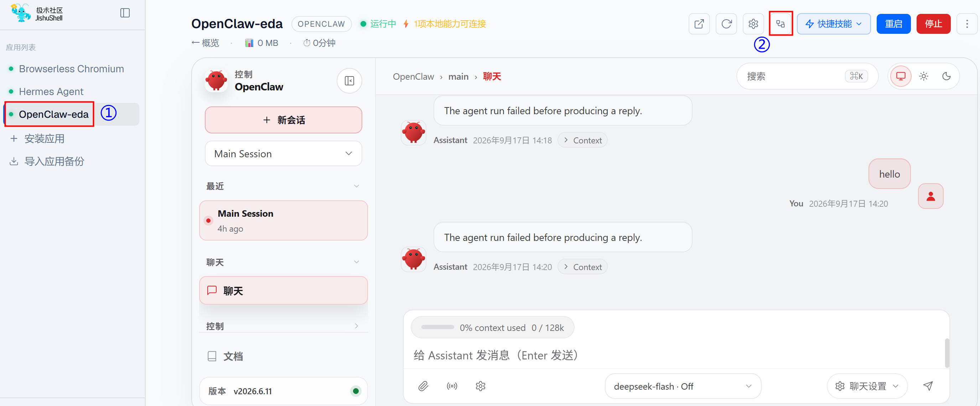Click the user avatar next to hello
The height and width of the screenshot is (406, 980).
pyautogui.click(x=930, y=196)
